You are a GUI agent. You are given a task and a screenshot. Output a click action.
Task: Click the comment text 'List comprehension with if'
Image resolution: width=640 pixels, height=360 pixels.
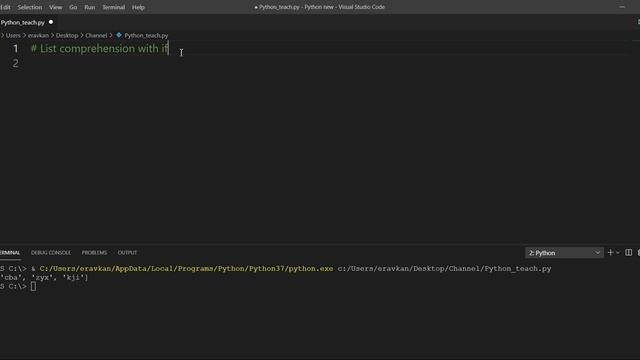pyautogui.click(x=104, y=49)
